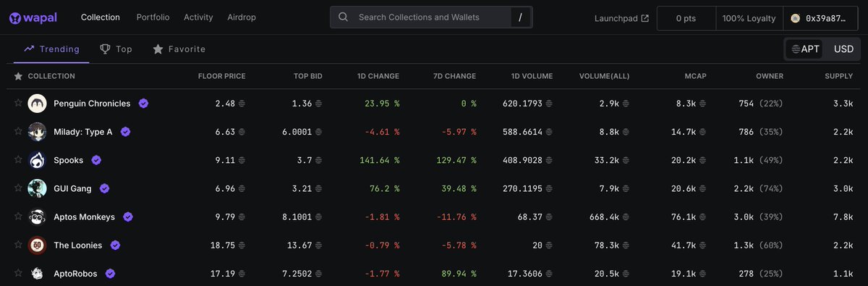This screenshot has width=868, height=286.
Task: Click the Launchpad external link icon
Action: tap(645, 18)
